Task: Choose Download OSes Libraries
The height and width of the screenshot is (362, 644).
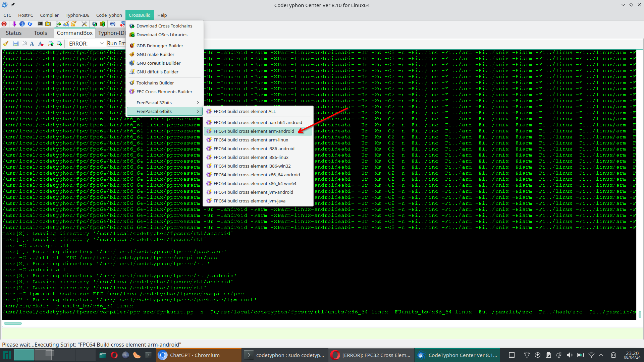Action: (165, 35)
